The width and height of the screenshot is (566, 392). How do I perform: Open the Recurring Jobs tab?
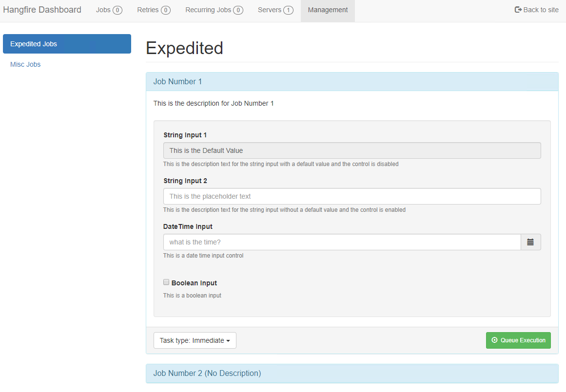coord(214,10)
